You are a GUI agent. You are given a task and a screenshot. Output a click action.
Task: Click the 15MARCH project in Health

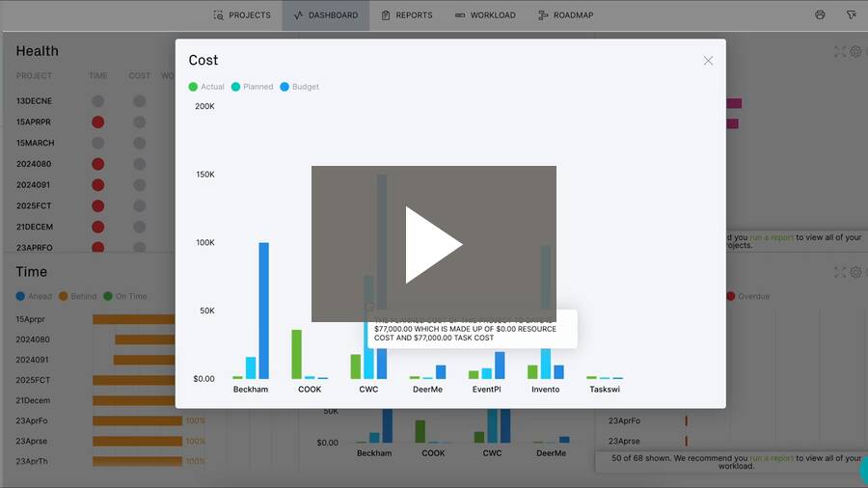tap(36, 143)
